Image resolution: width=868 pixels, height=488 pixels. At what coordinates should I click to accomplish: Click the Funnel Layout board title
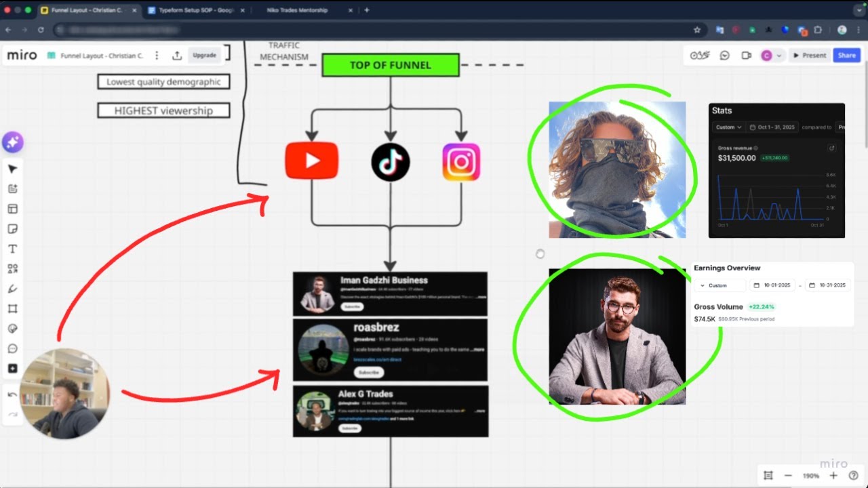pos(102,56)
